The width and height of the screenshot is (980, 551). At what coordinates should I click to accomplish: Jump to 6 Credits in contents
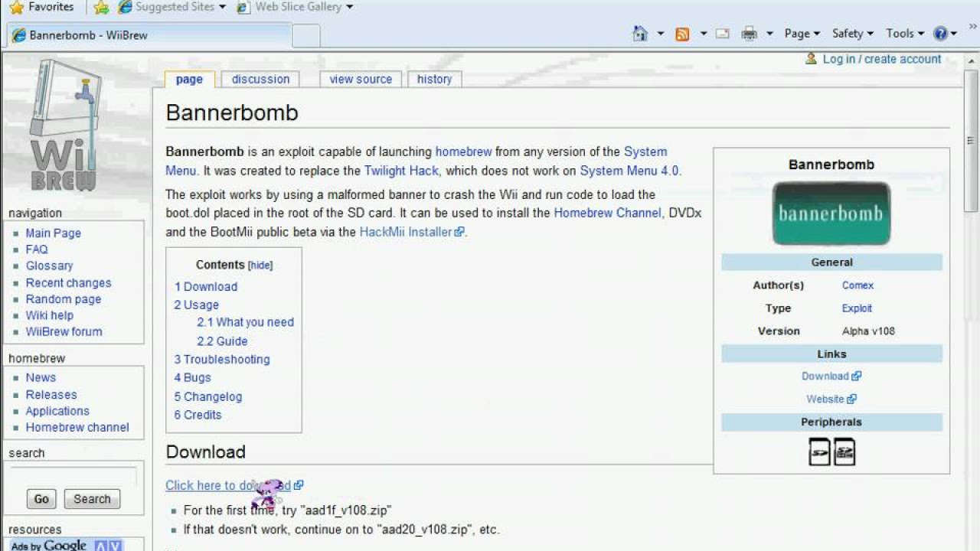(198, 415)
